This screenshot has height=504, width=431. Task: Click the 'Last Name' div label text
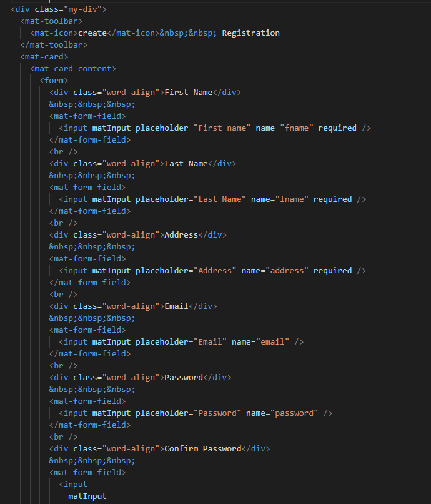pos(186,164)
